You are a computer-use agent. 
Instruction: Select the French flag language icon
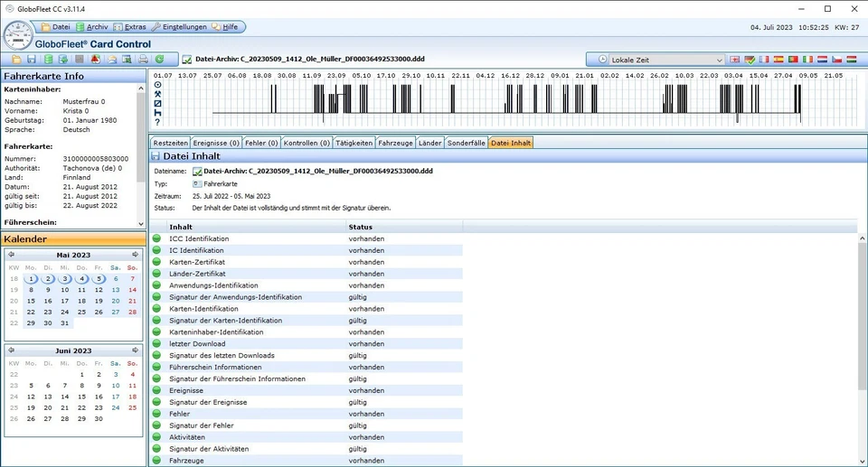pyautogui.click(x=764, y=60)
